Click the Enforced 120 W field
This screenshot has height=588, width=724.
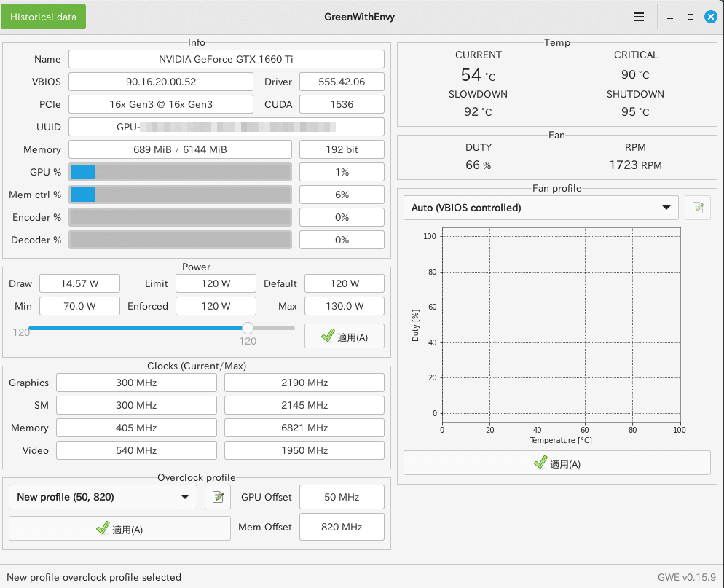coord(216,306)
